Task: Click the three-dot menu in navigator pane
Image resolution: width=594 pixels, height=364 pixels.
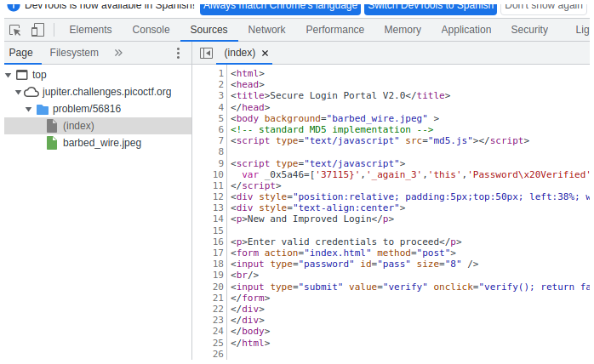Action: click(178, 53)
